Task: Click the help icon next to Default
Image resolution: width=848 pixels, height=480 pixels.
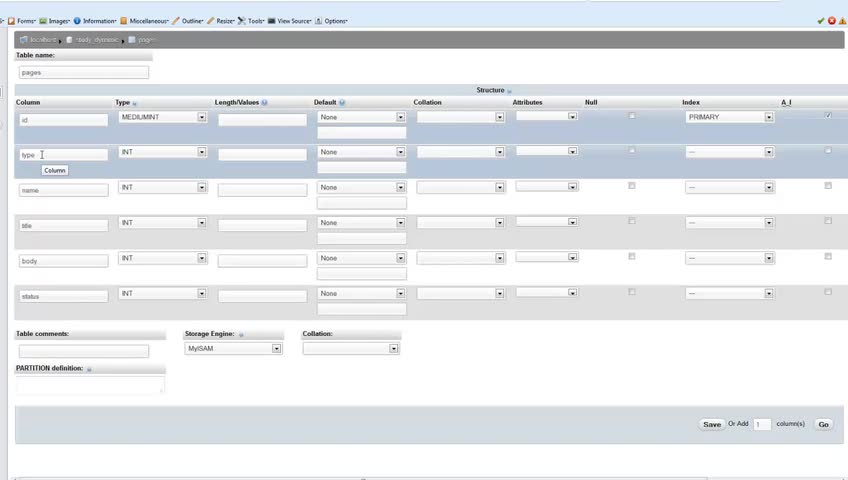Action: (x=342, y=102)
